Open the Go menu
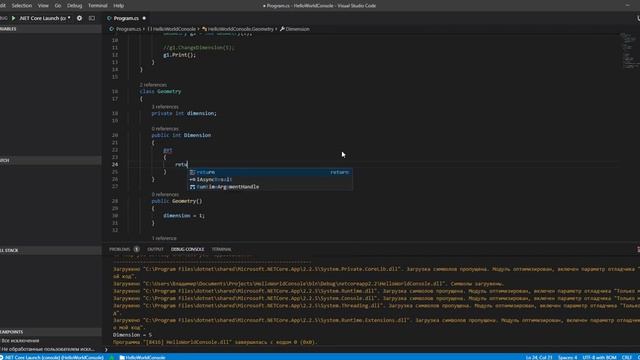Viewport: 640px width, 360px height. click(58, 6)
